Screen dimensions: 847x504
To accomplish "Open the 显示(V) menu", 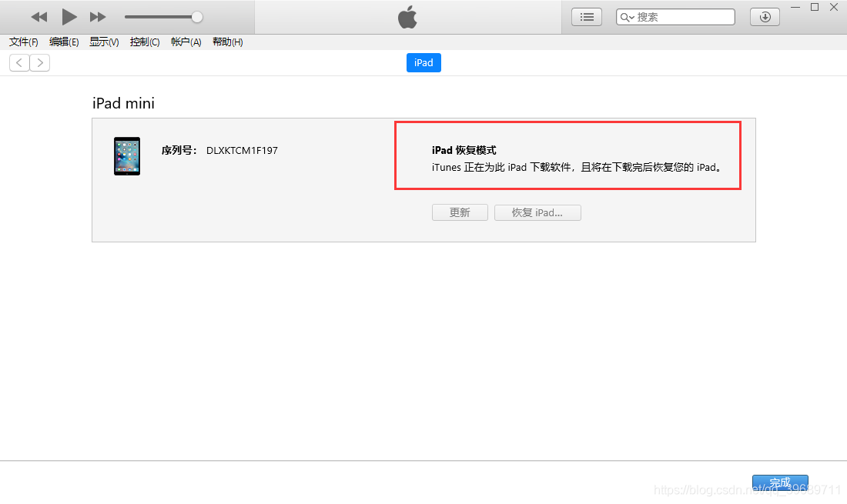I will click(x=104, y=42).
